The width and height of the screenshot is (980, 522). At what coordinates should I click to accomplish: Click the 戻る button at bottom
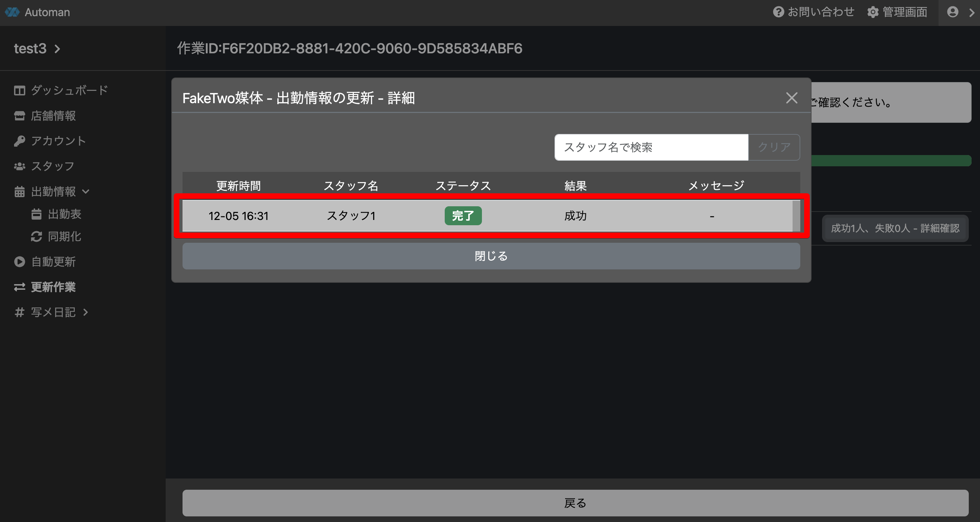575,503
